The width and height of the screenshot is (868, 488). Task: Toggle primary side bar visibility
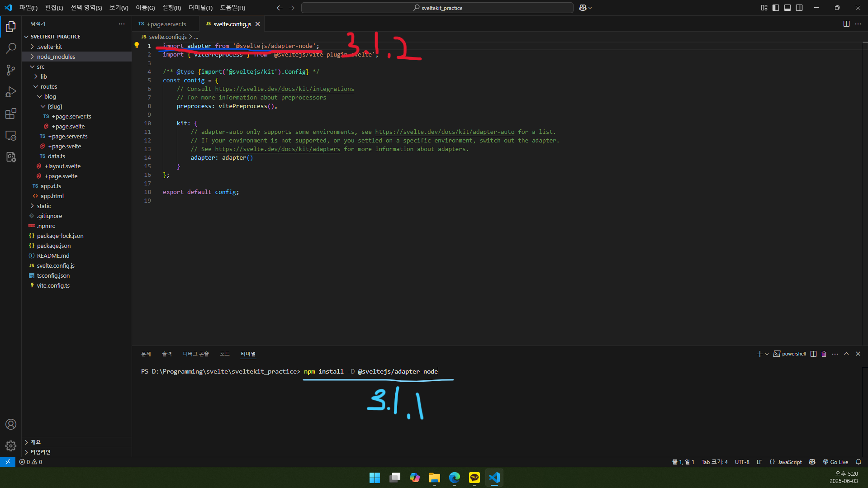click(x=776, y=8)
